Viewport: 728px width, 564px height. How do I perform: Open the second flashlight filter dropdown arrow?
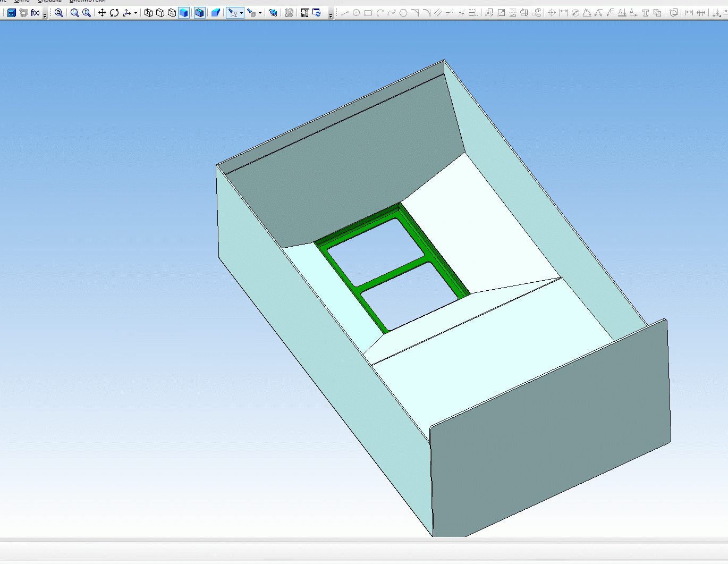(x=260, y=13)
